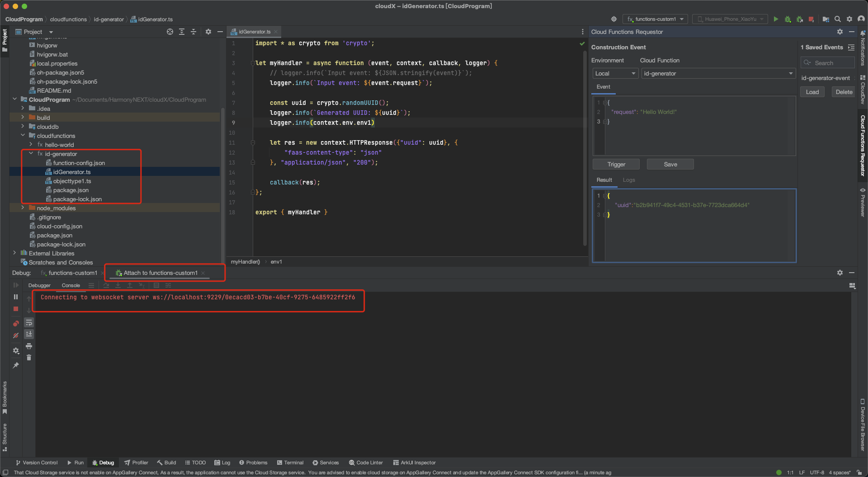The width and height of the screenshot is (868, 477).
Task: Hide the Project panel with minus icon
Action: [220, 32]
